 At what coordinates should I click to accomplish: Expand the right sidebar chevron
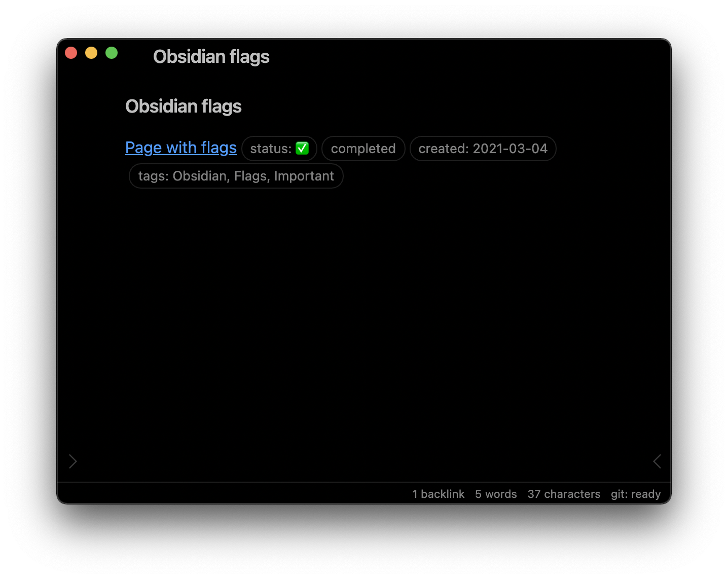tap(657, 461)
